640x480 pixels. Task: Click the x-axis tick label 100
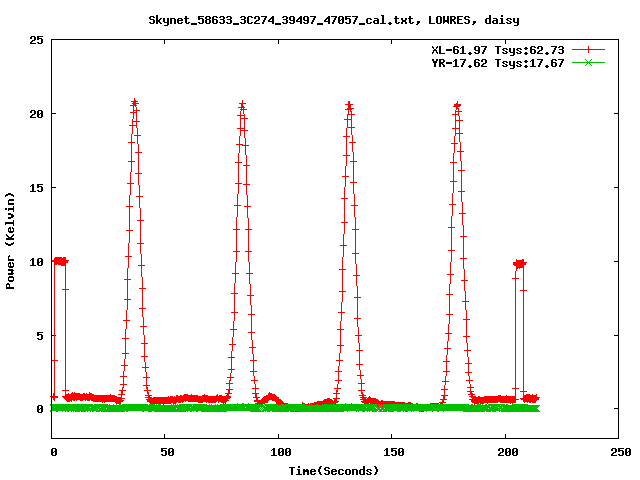pyautogui.click(x=281, y=452)
